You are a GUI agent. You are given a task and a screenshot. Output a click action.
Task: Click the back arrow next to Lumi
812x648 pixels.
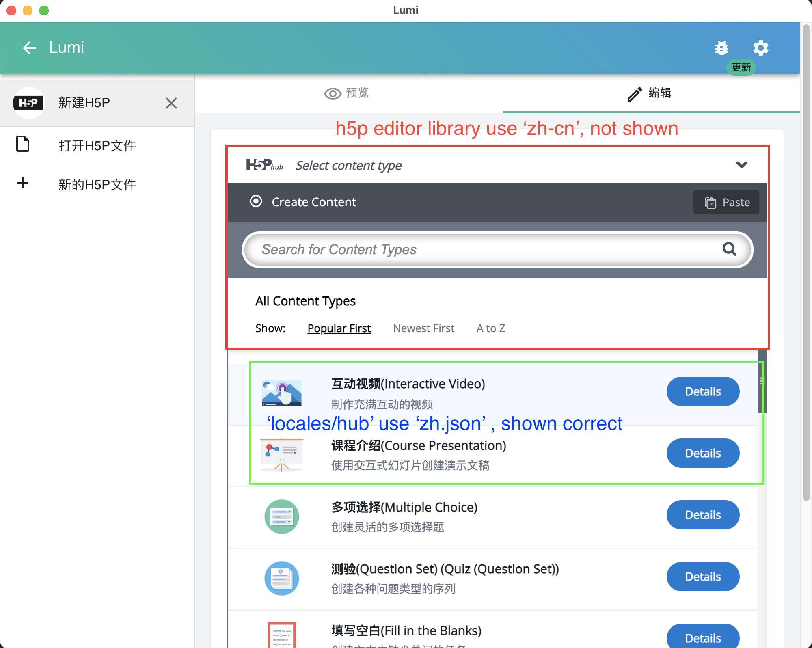(29, 48)
